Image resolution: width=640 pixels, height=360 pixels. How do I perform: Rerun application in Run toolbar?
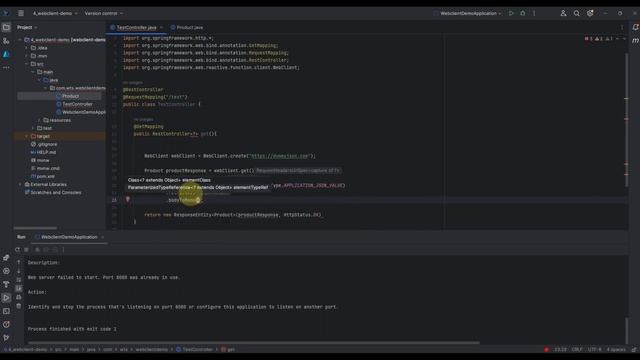click(x=17, y=249)
